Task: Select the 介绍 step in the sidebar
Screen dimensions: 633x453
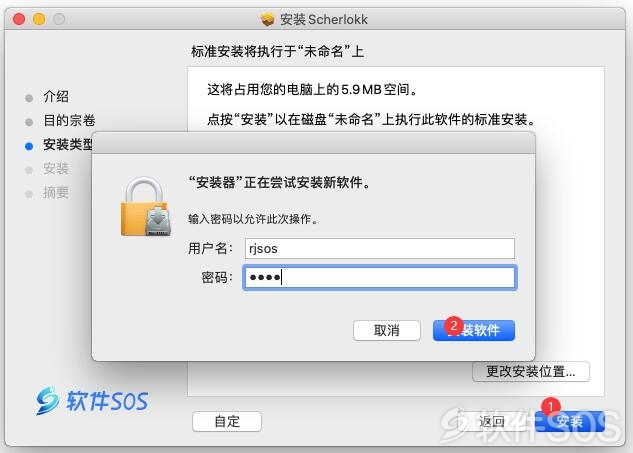Action: click(x=56, y=96)
